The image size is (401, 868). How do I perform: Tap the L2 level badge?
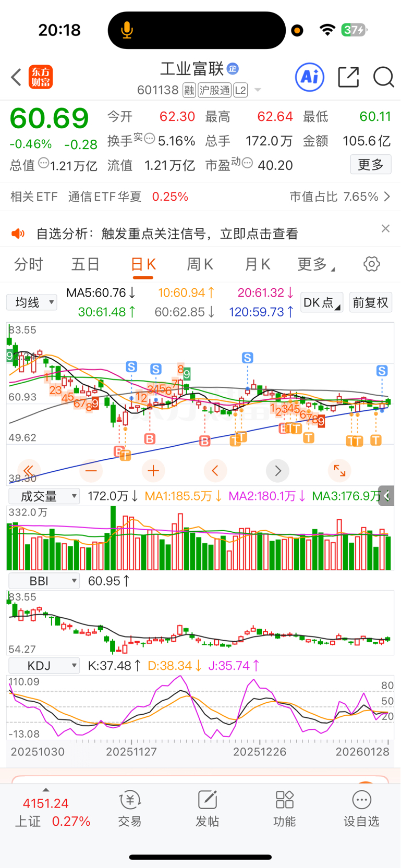tap(240, 91)
